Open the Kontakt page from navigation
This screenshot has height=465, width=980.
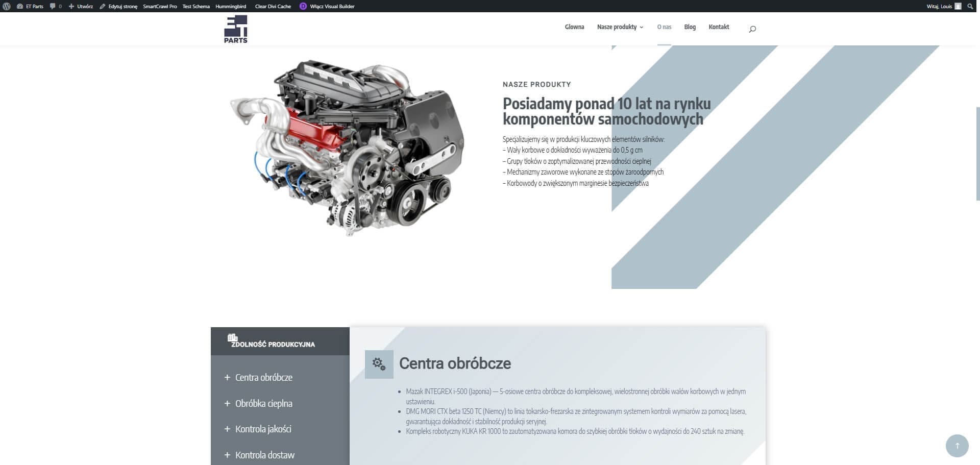tap(719, 27)
